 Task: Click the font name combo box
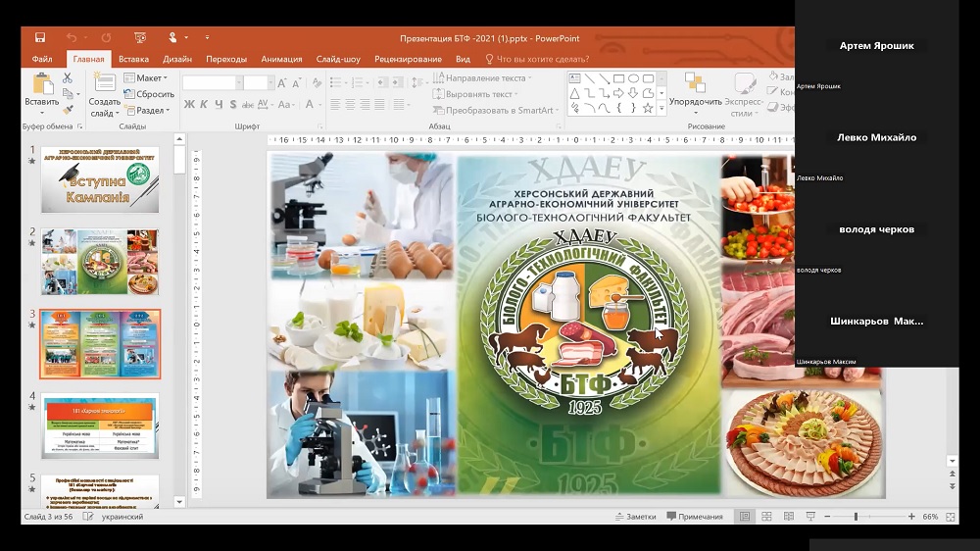212,82
